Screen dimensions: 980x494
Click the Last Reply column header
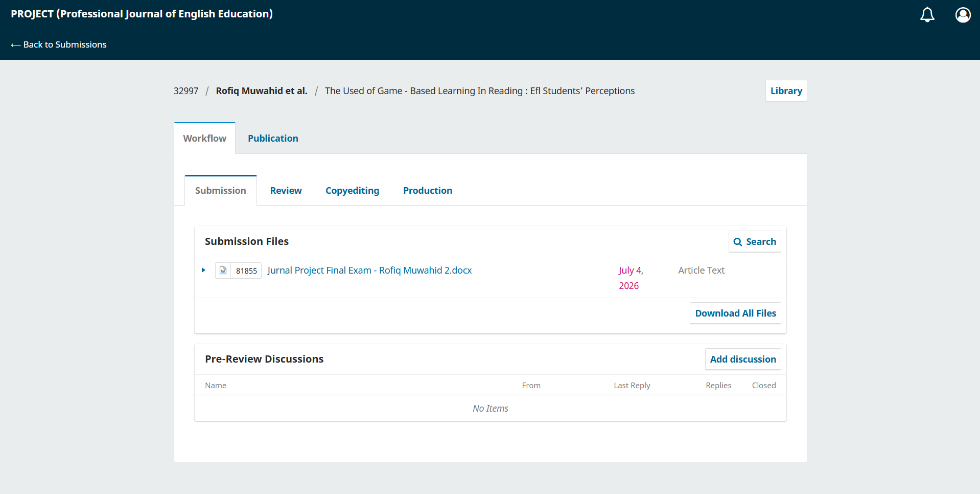632,385
